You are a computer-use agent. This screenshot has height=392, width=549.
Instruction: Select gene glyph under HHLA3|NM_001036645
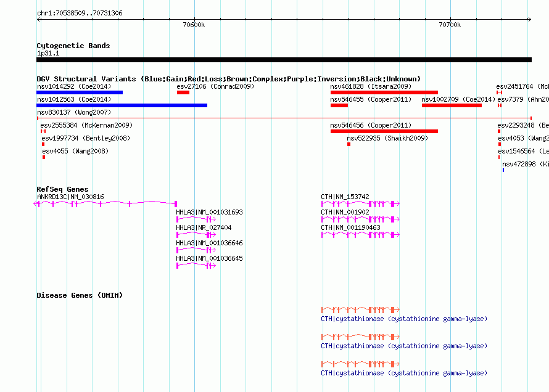(196, 266)
